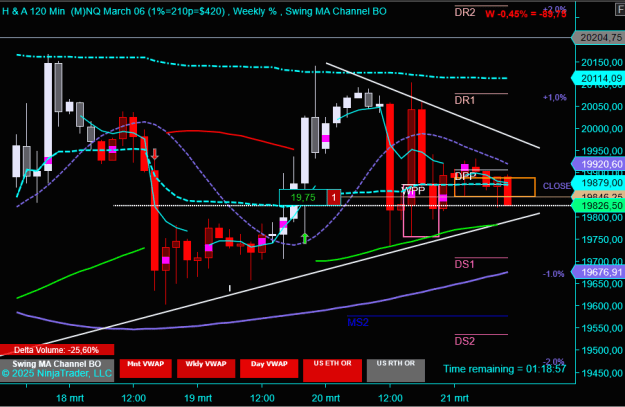Image resolution: width=625 pixels, height=407 pixels.
Task: Select the red down-arrow signal marker
Action: coord(155,154)
